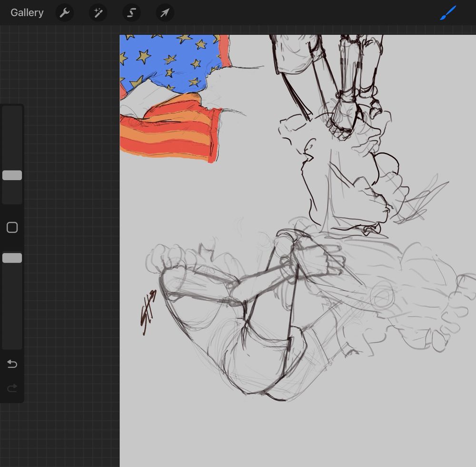
Task: Click the brush opacity slider handle
Action: click(x=12, y=258)
